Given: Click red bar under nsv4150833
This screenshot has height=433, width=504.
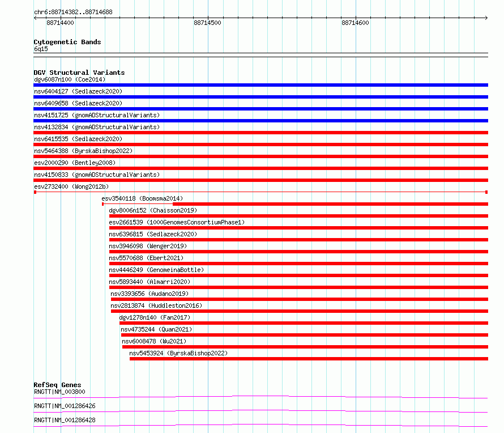Looking at the screenshot, I should coord(260,180).
